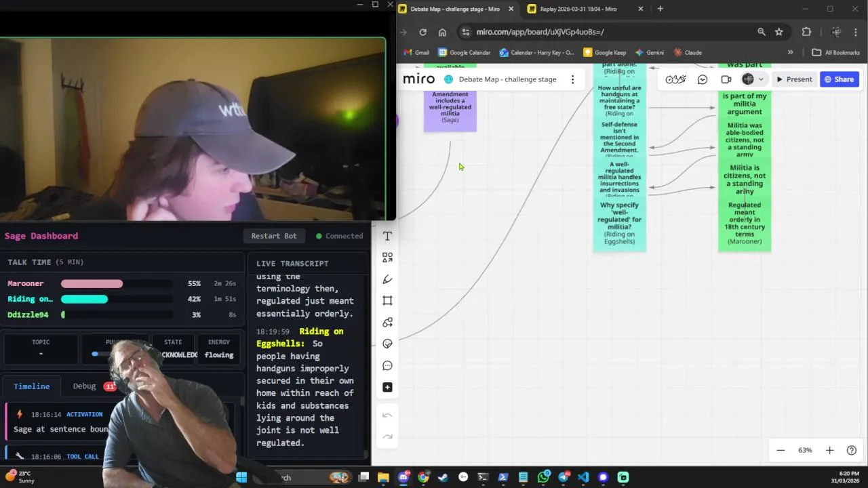
Task: Click the Present button in Miro
Action: [x=793, y=79]
